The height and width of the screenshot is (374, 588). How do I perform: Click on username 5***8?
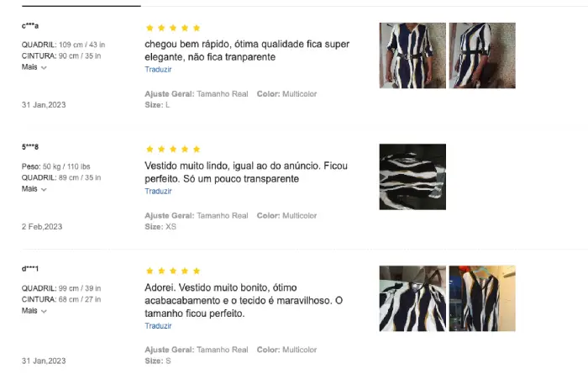[x=30, y=147]
